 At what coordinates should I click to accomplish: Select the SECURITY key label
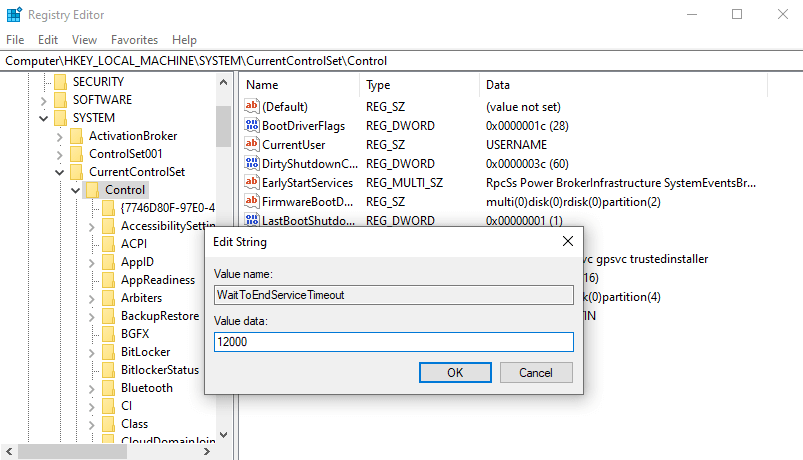click(x=98, y=81)
